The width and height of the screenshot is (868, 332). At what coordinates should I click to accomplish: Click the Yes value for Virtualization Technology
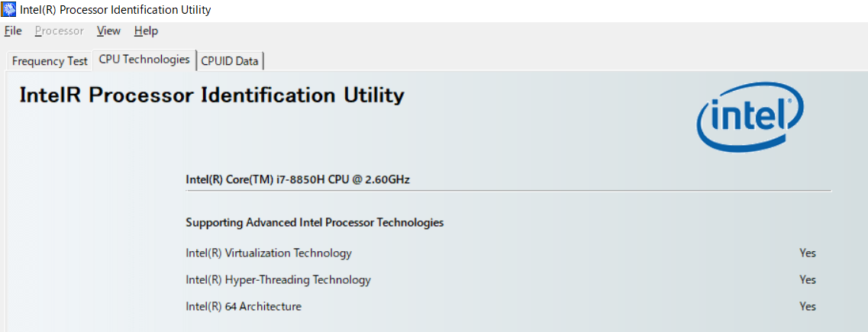[x=808, y=253]
